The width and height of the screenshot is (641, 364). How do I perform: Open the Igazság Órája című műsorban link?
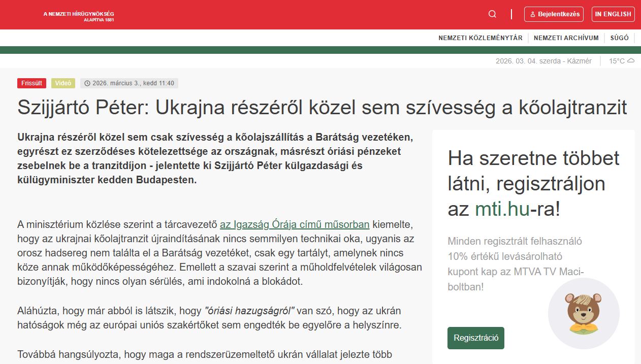[295, 224]
